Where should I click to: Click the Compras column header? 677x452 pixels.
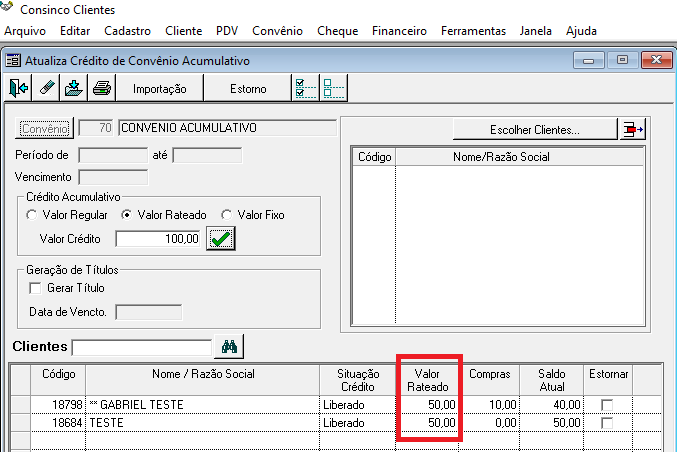coord(490,380)
